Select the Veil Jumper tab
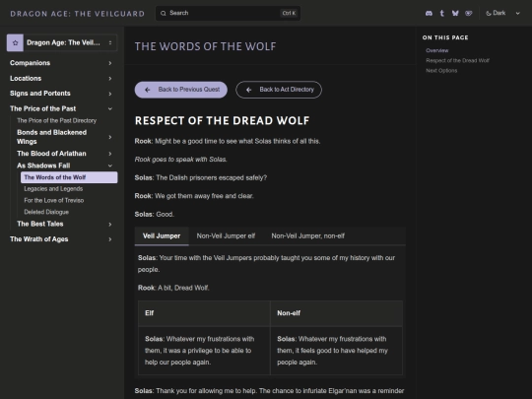This screenshot has height=399, width=532. (162, 236)
